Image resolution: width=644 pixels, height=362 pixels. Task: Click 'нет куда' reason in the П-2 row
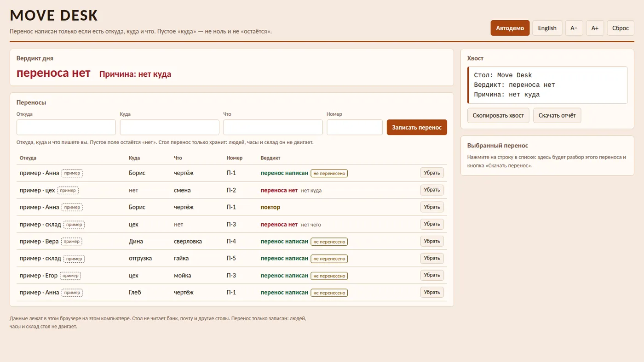(x=311, y=190)
